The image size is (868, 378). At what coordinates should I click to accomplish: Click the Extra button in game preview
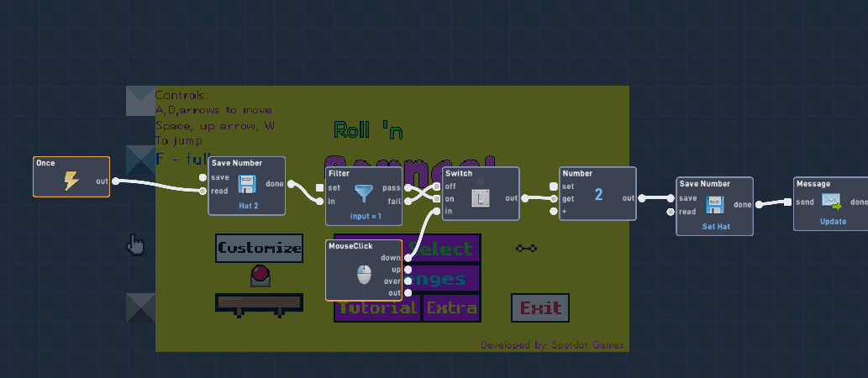(x=451, y=308)
